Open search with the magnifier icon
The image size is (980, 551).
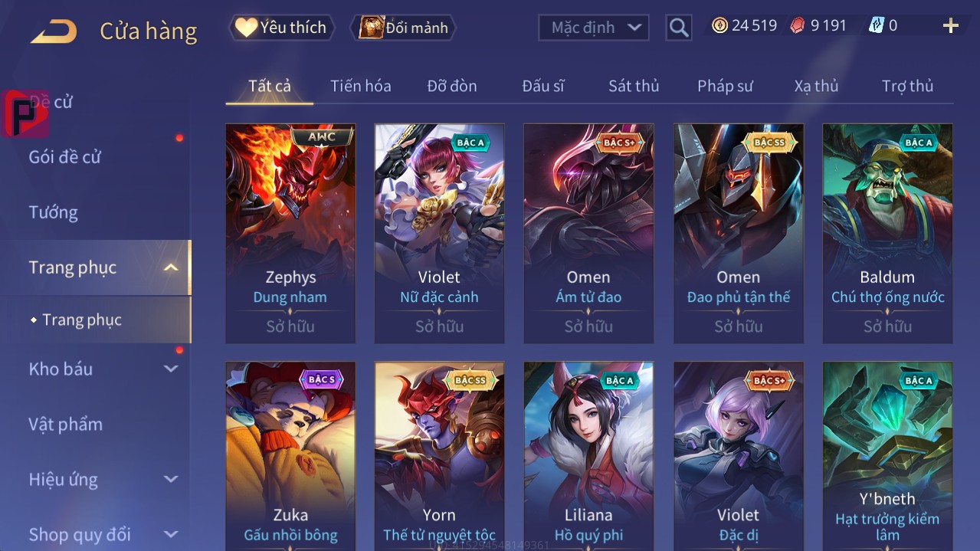tap(678, 28)
